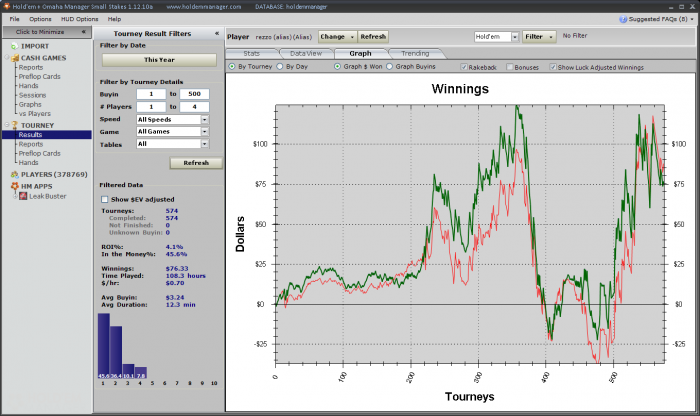Open the Help menu
The width and height of the screenshot is (700, 416).
pyautogui.click(x=114, y=19)
